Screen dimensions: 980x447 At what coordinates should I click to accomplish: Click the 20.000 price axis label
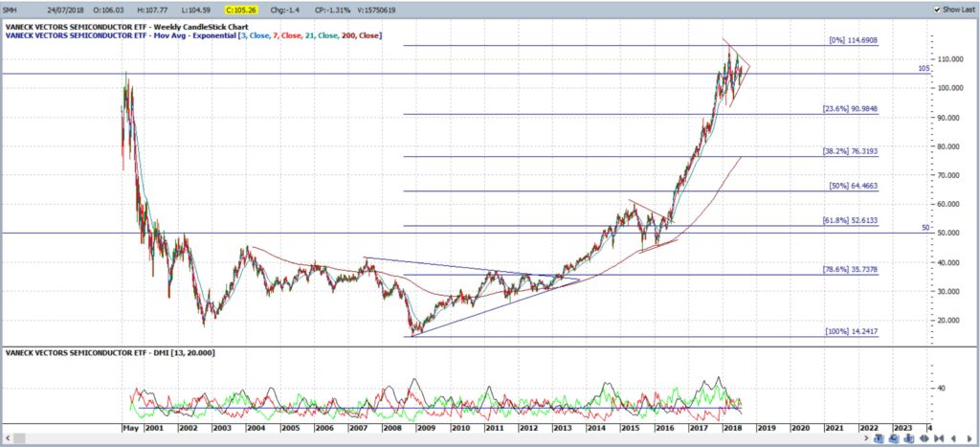coord(950,321)
